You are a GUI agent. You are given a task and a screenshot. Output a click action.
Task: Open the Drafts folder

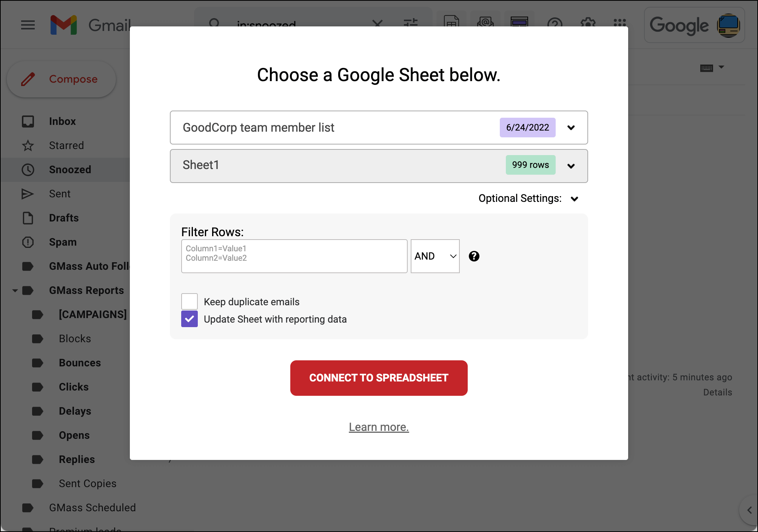tap(64, 218)
